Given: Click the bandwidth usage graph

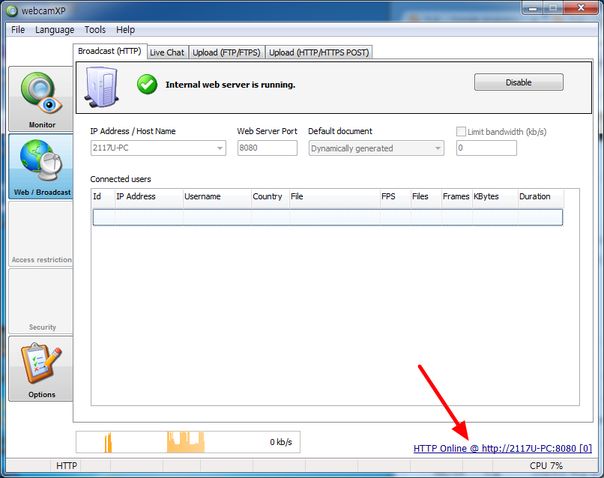Looking at the screenshot, I should click(x=188, y=442).
